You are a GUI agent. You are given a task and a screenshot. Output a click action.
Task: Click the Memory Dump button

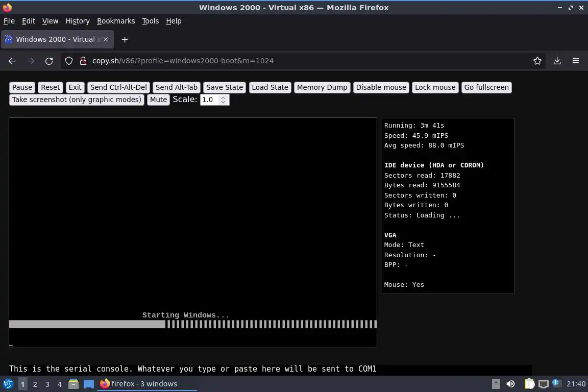(322, 87)
